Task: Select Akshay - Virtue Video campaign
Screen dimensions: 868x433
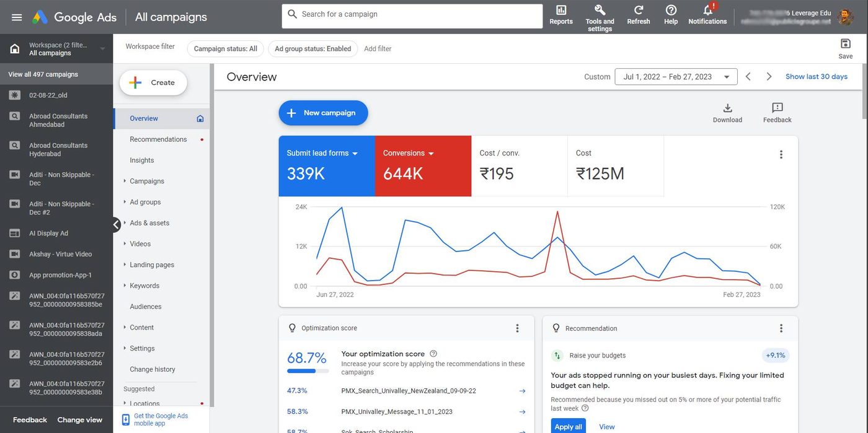Action: [56, 254]
